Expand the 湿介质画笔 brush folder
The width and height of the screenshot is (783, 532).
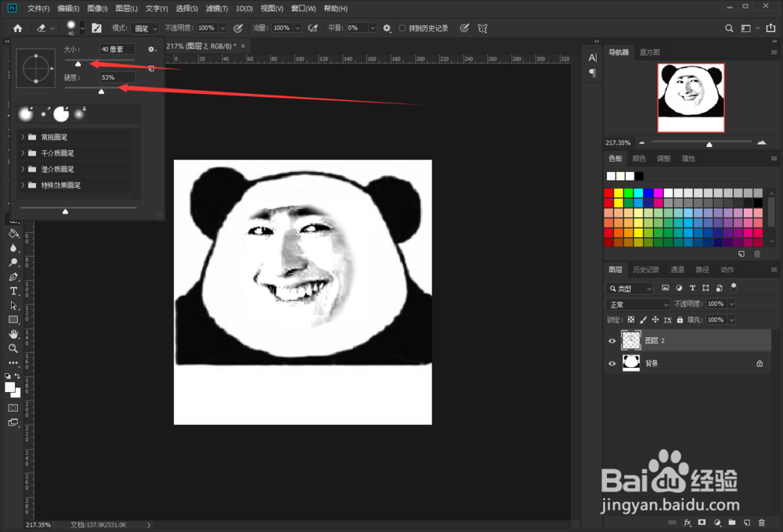pyautogui.click(x=23, y=169)
